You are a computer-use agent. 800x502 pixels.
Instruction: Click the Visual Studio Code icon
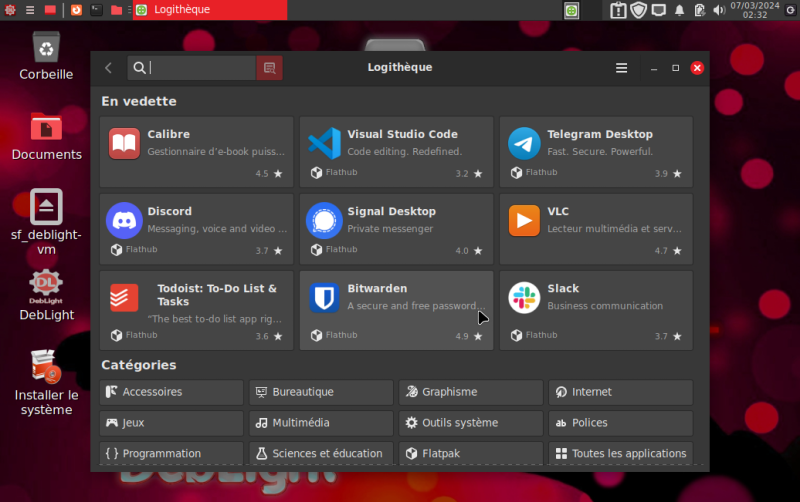(x=324, y=144)
